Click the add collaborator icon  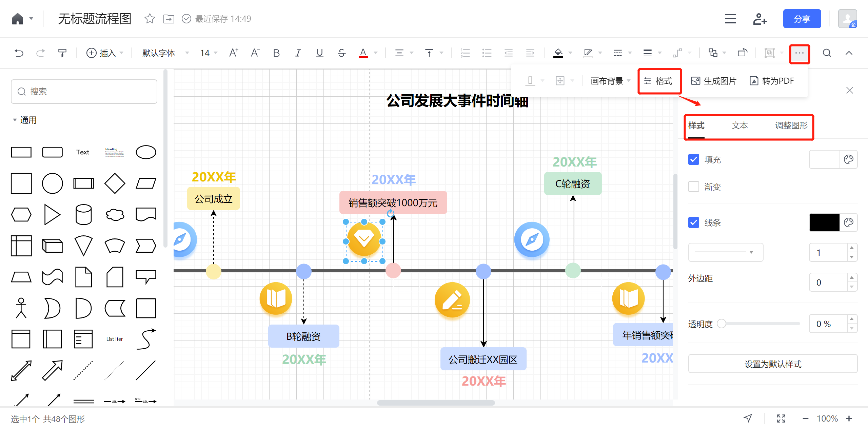point(759,19)
